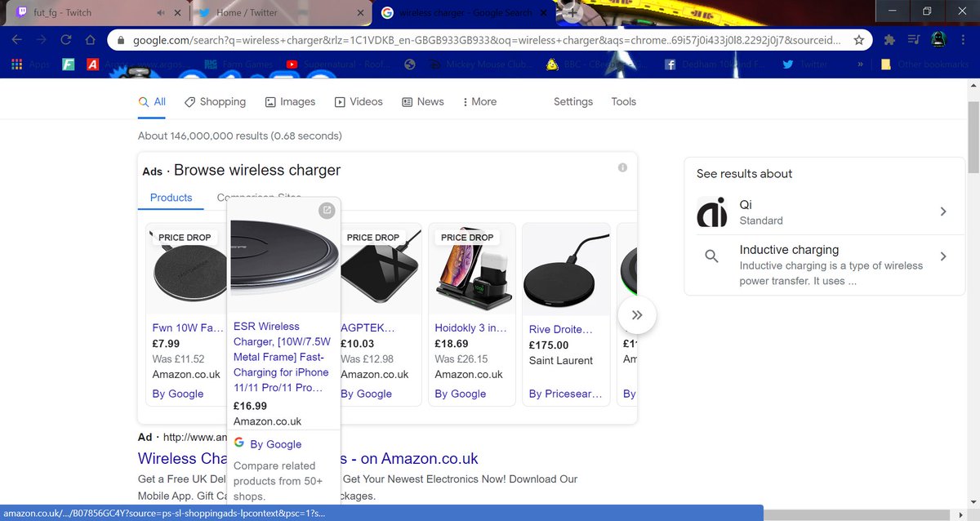This screenshot has width=980, height=521.
Task: Expand the More search filters menu
Action: [x=479, y=102]
